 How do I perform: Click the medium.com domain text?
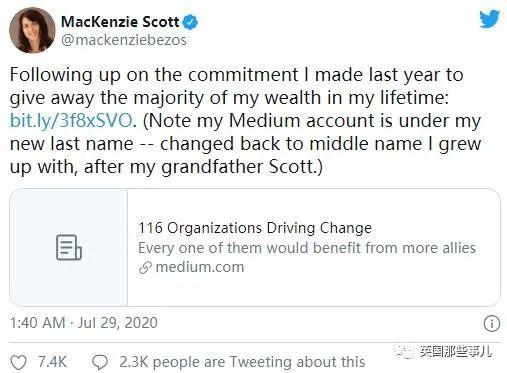(200, 267)
